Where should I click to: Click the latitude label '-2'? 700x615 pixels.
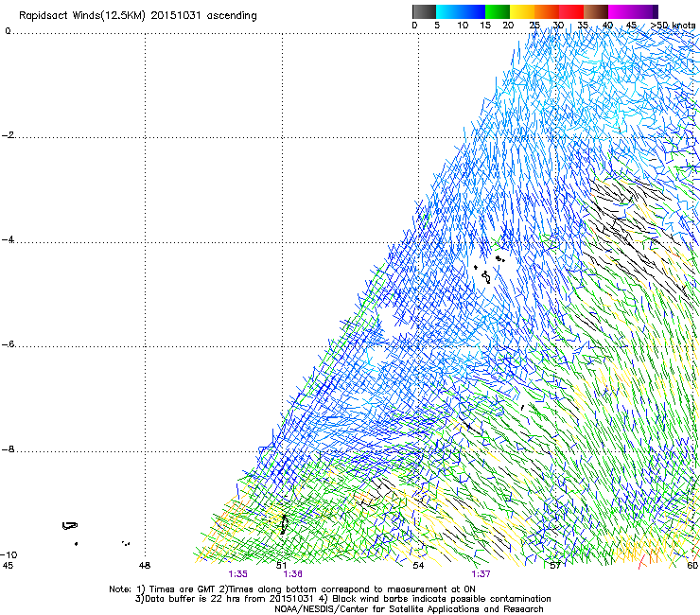click(8, 135)
